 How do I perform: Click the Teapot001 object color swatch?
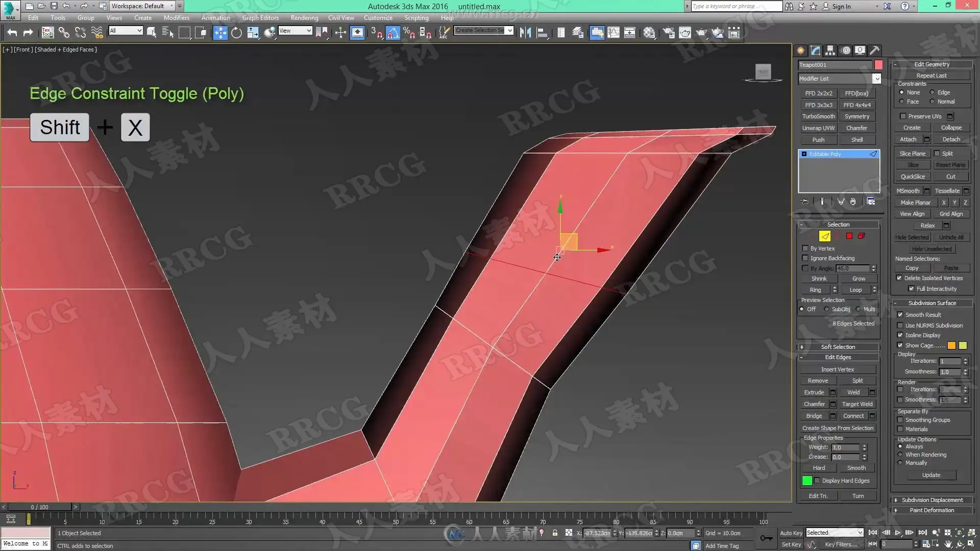878,65
